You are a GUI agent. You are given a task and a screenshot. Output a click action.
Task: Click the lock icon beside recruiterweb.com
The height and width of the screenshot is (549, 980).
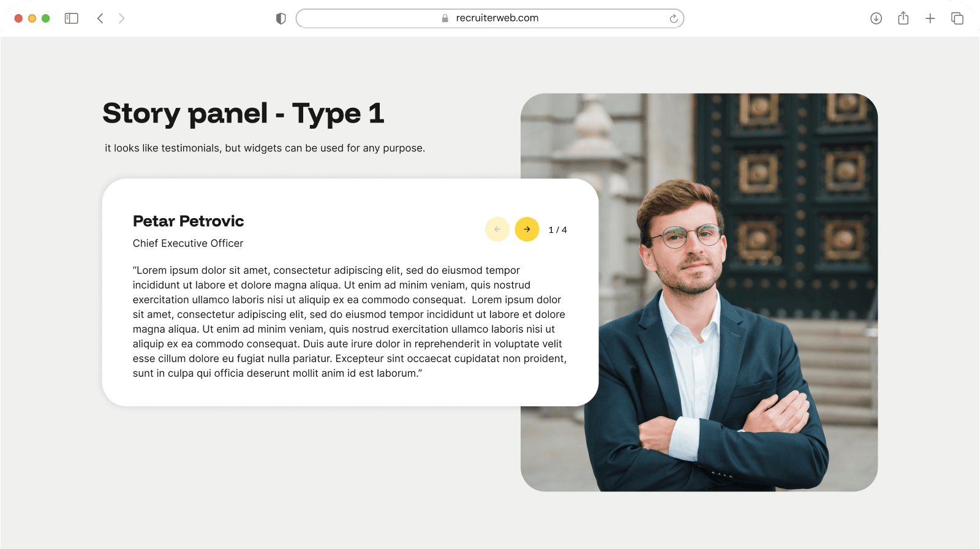[x=445, y=18]
